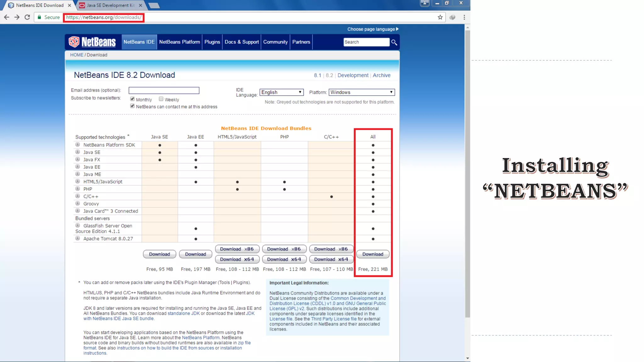Click the browser forward arrow

click(x=17, y=17)
